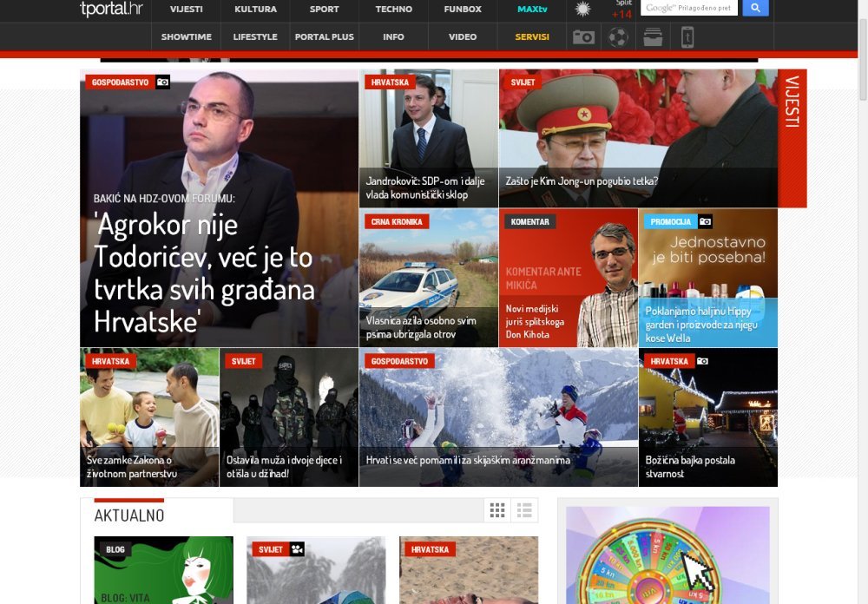
Task: Click the Google custom search field
Action: 689,8
